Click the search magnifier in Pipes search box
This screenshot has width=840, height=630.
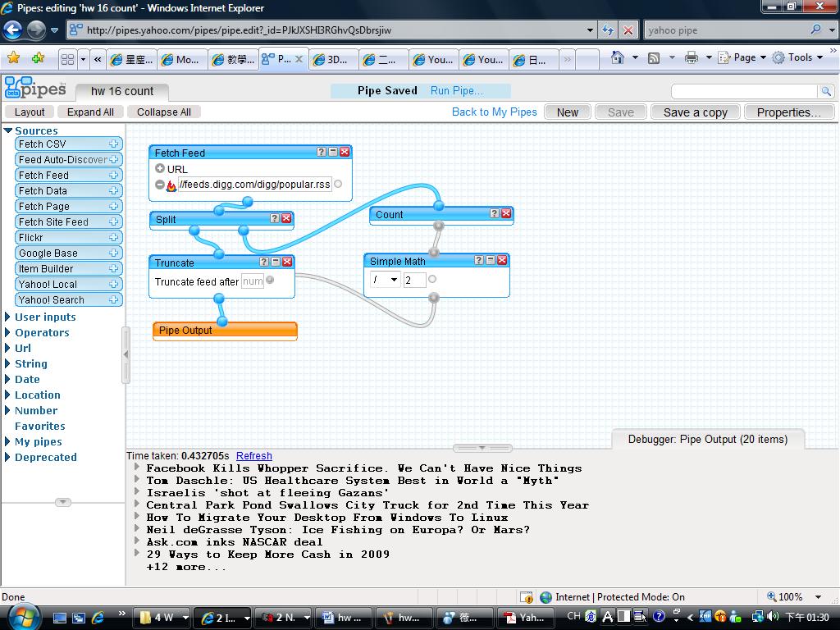[x=826, y=92]
